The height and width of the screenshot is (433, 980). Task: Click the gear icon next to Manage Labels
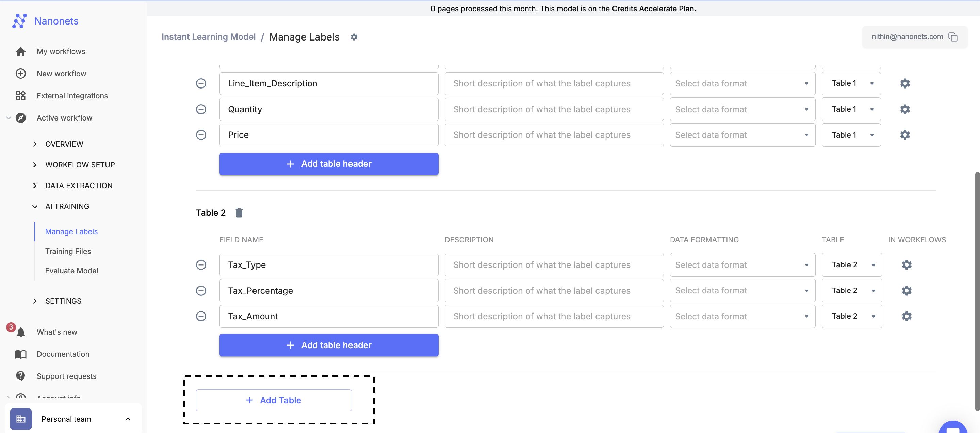tap(354, 37)
